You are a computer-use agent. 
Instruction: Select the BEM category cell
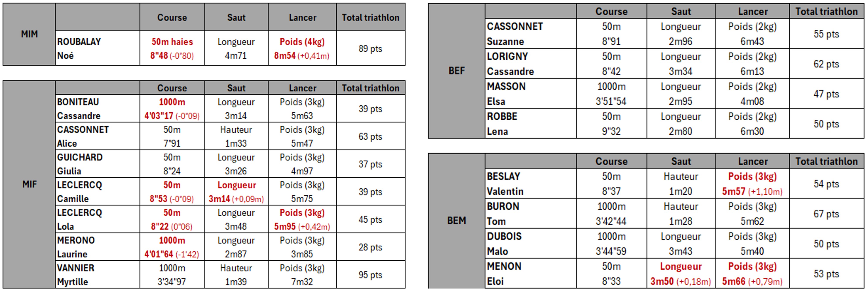click(x=457, y=221)
